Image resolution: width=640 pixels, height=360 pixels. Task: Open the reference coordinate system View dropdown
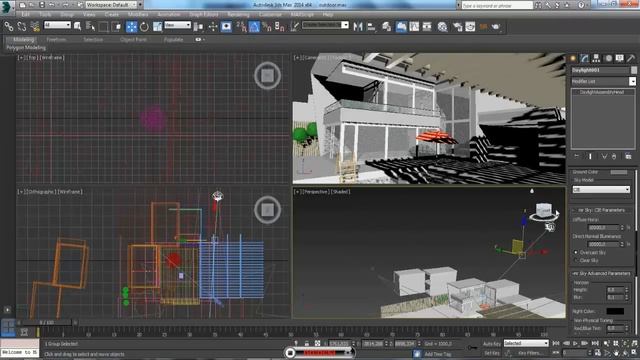pos(178,25)
